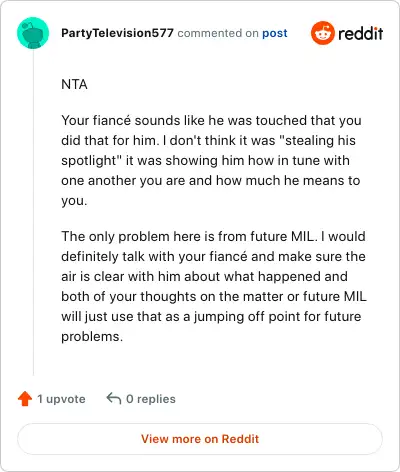400x472 pixels.
Task: Upvote the comment with orange arrow
Action: pyautogui.click(x=25, y=399)
